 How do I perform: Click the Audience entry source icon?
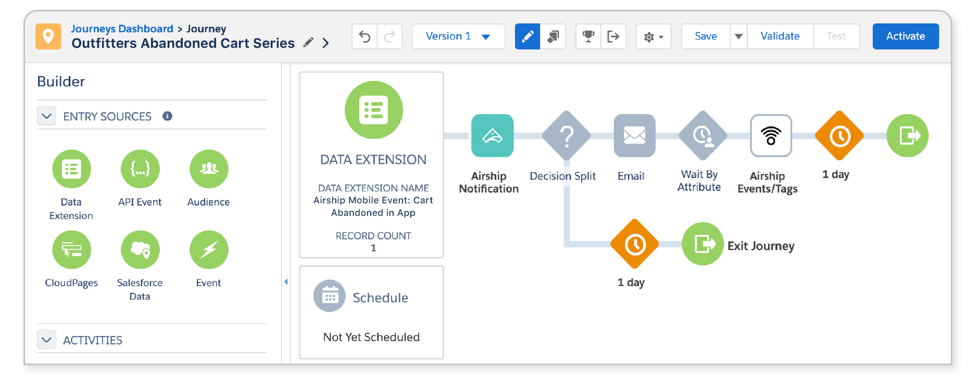(209, 169)
